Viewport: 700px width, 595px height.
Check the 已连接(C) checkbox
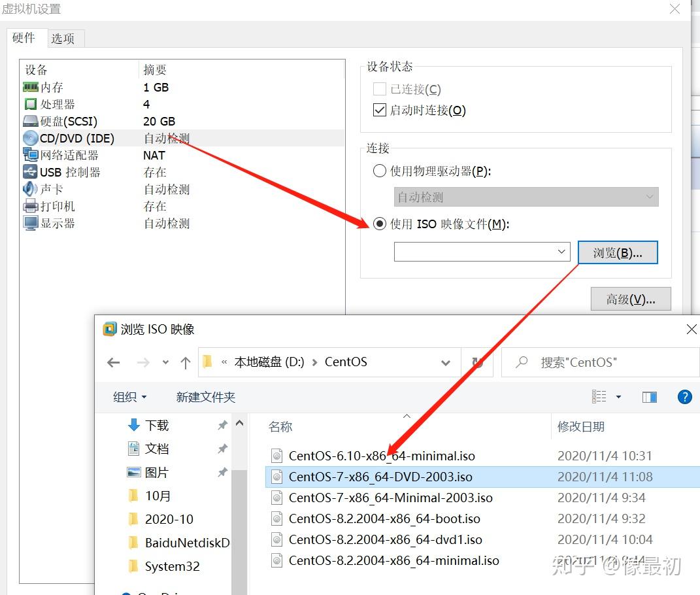point(380,89)
